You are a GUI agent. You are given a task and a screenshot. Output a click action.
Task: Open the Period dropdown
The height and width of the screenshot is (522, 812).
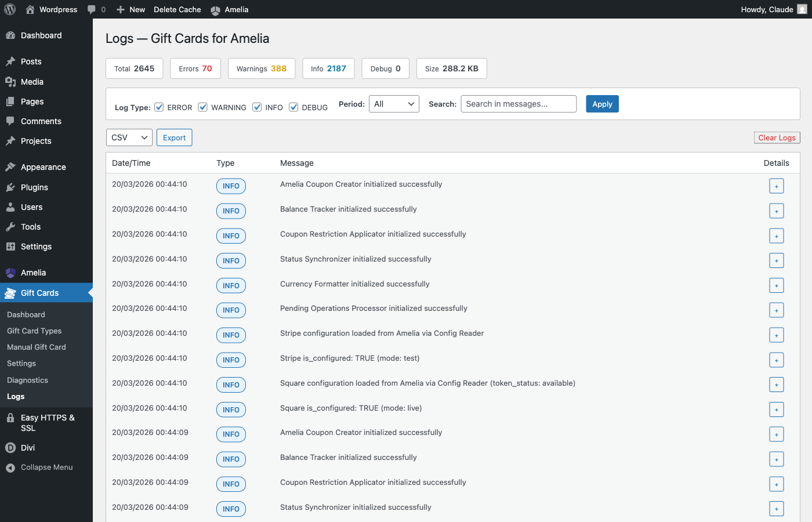pos(394,104)
